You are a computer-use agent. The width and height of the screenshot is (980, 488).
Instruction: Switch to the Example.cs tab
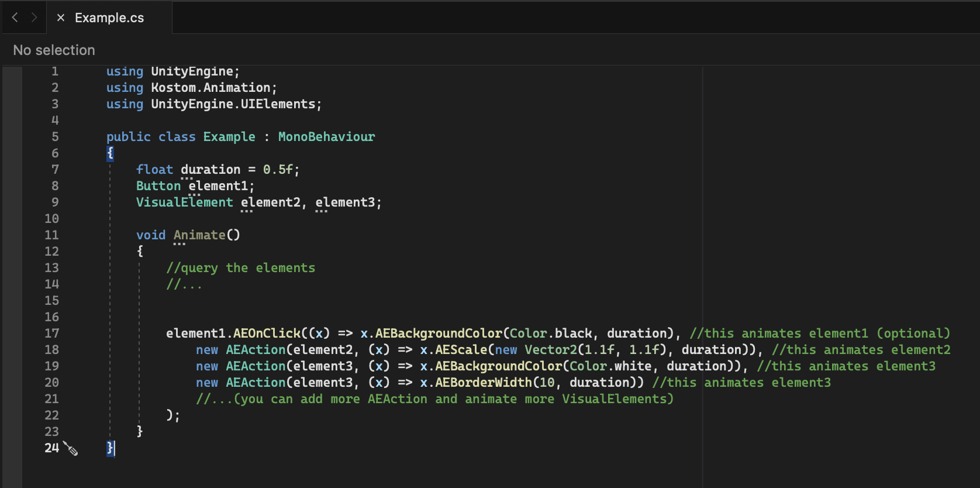point(109,18)
